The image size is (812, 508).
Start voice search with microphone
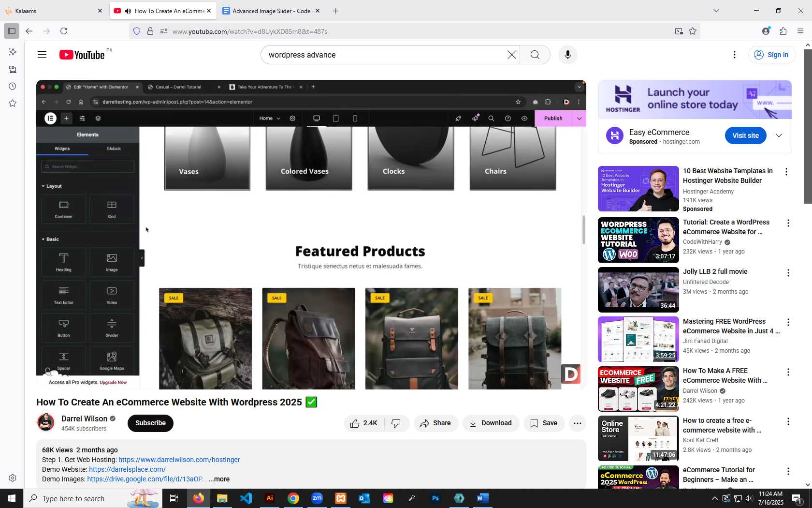pyautogui.click(x=568, y=55)
